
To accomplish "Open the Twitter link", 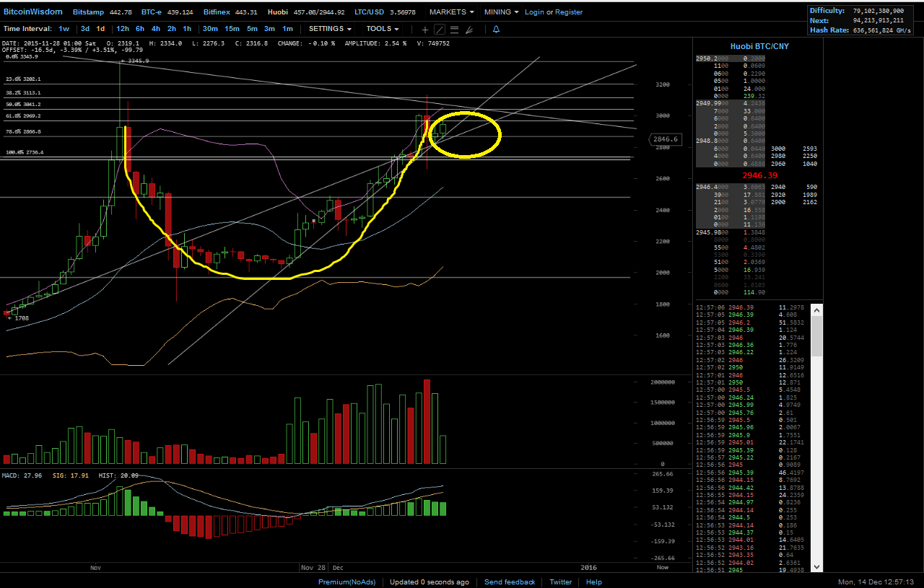I will (x=561, y=582).
